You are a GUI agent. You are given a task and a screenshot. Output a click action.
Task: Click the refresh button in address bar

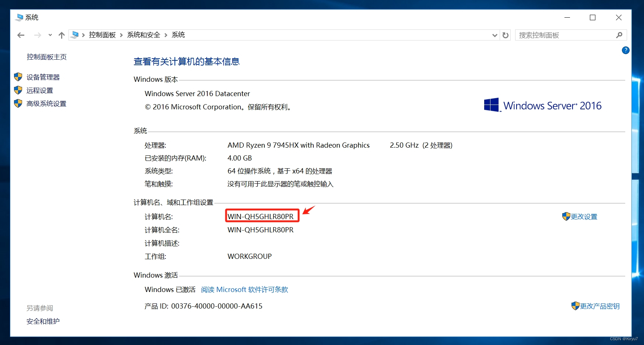point(506,35)
